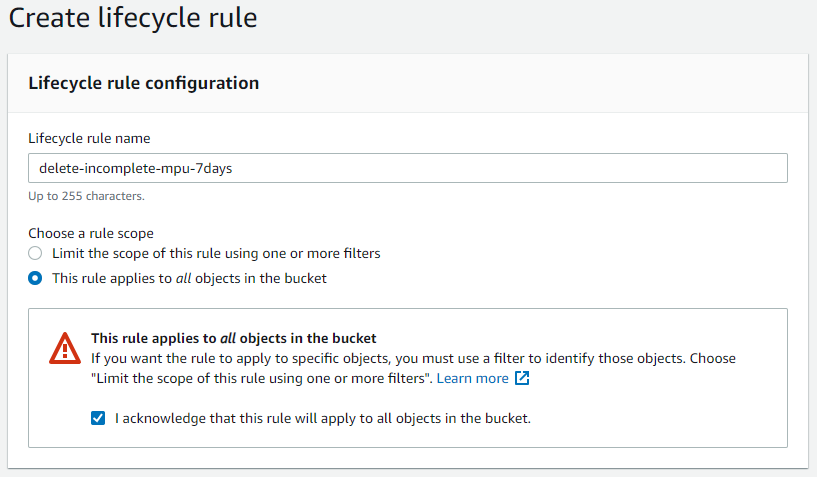
Task: Click the external link icon beside Learn more
Action: (x=522, y=379)
